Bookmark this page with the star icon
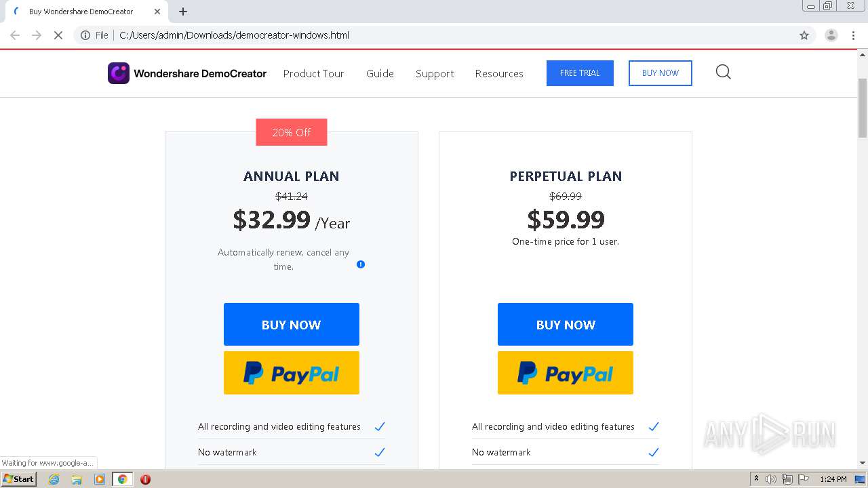The image size is (868, 488). pyautogui.click(x=804, y=35)
